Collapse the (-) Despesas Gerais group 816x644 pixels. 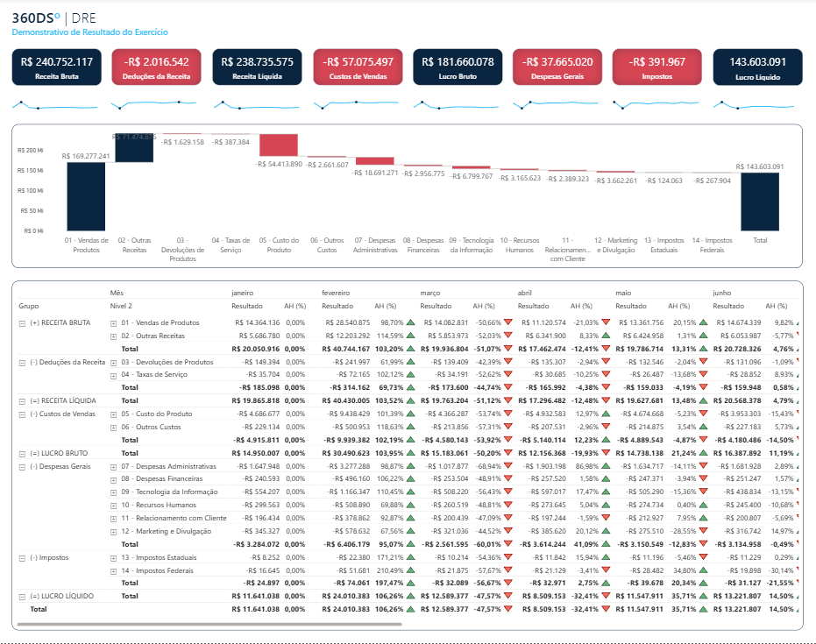point(22,466)
